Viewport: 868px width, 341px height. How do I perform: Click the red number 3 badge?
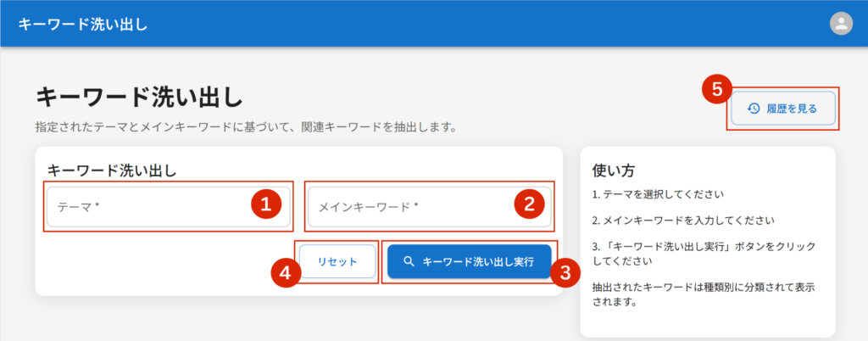pos(565,273)
